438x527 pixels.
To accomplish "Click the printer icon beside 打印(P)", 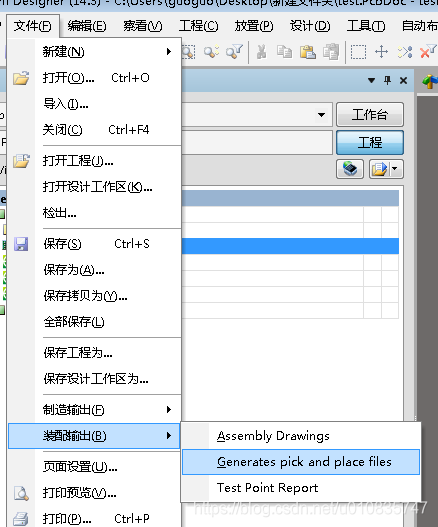I will pos(21,519).
